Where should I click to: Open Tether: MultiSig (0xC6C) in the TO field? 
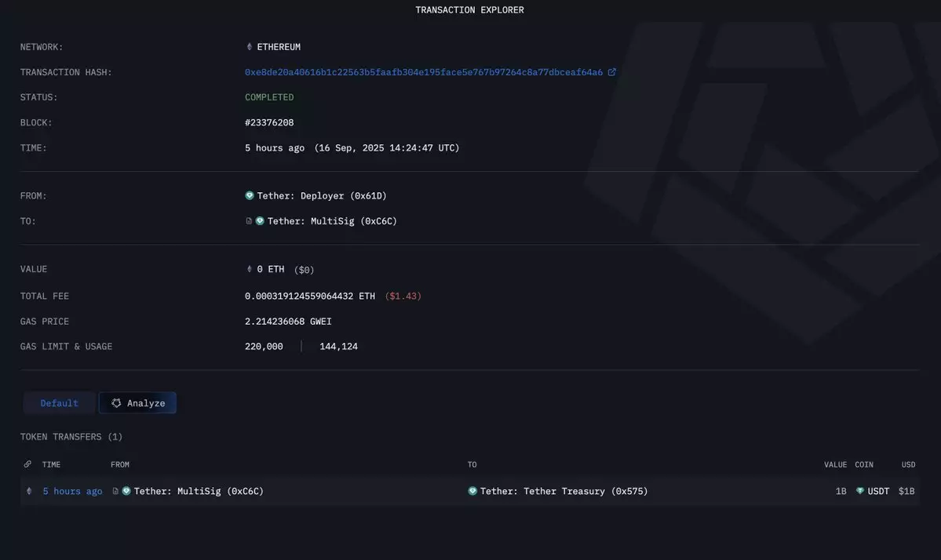332,221
